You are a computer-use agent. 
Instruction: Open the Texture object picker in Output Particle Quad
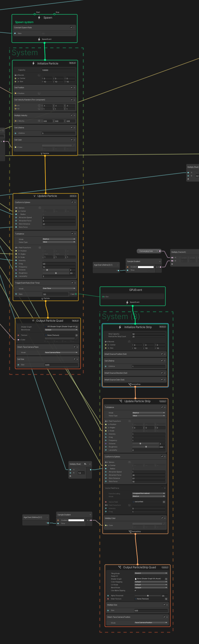click(76, 335)
